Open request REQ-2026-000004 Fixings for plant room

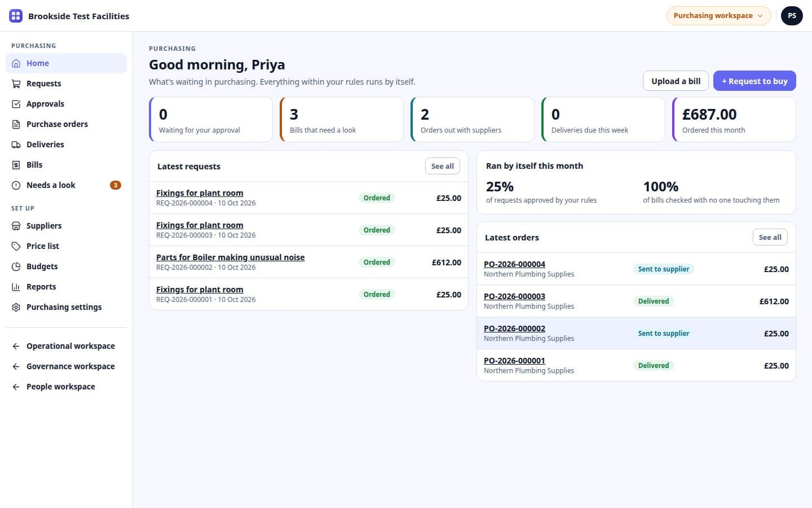(200, 193)
